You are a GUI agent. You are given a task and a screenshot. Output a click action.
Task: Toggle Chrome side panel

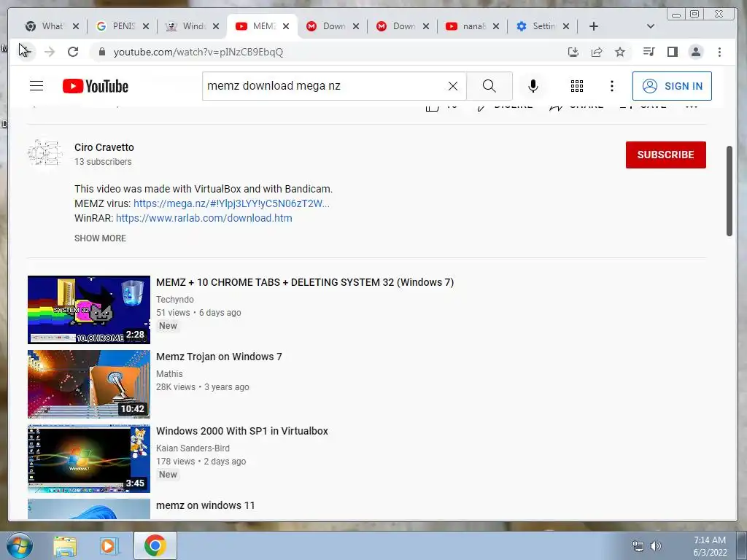coord(672,52)
